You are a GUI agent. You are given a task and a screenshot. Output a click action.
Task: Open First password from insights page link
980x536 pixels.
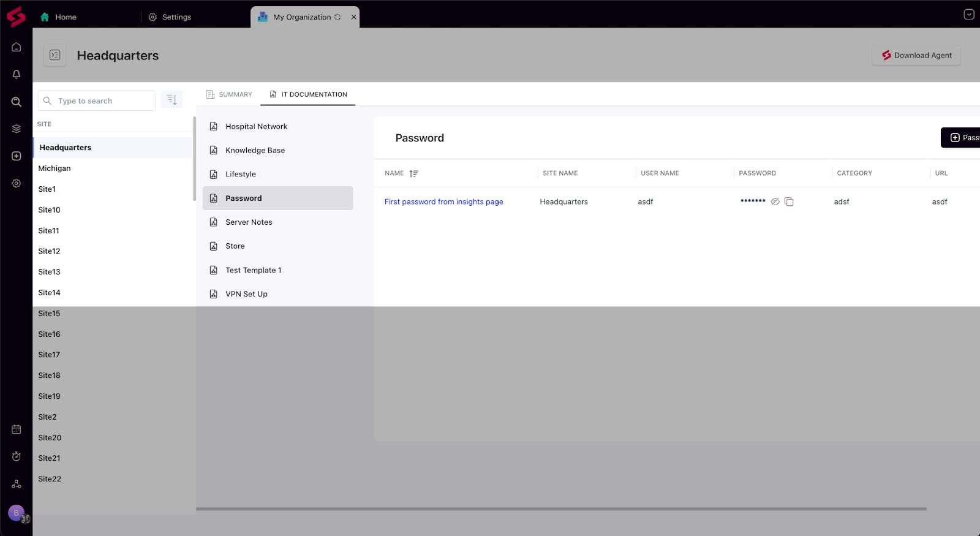pos(444,202)
